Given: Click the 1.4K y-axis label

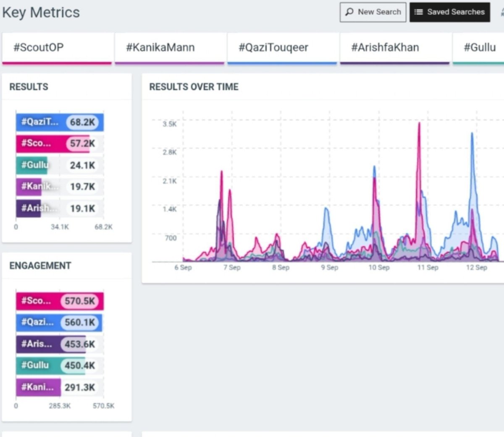Looking at the screenshot, I should (170, 209).
